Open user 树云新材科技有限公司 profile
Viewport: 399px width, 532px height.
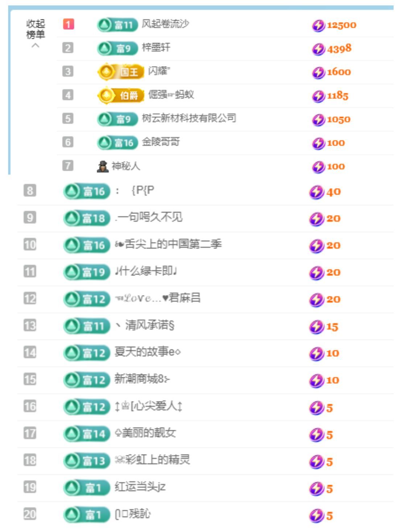tap(189, 118)
